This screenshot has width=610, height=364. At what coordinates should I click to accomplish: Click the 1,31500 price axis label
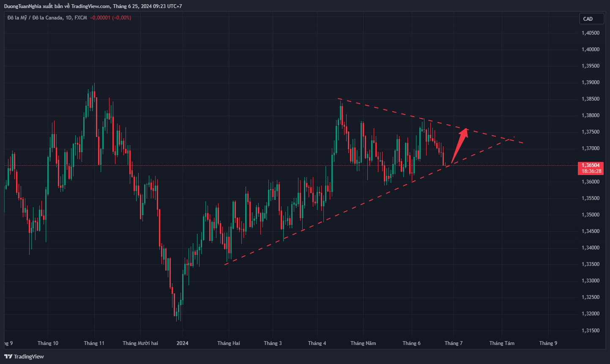pos(591,331)
